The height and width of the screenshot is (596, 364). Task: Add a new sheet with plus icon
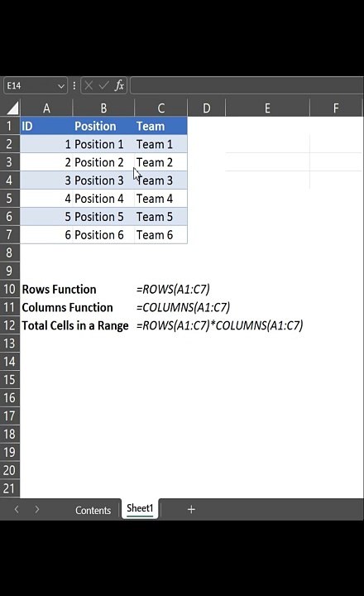[191, 509]
